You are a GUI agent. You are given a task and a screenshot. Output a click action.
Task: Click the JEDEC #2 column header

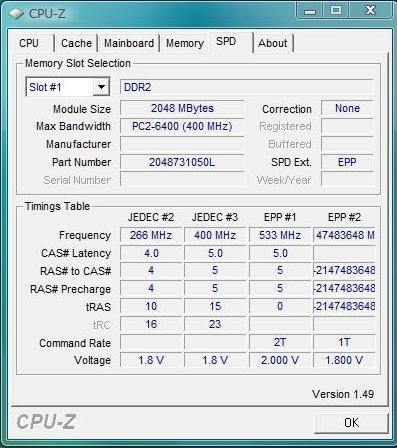pos(151,217)
